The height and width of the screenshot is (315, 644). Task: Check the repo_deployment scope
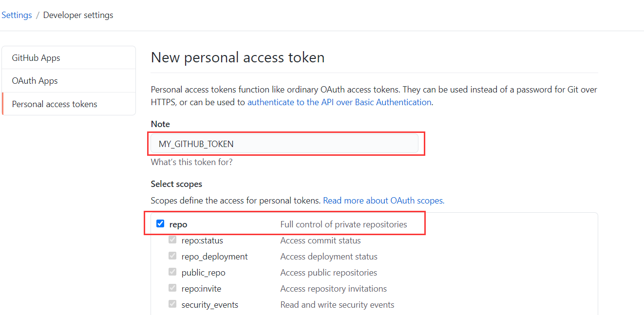(172, 256)
